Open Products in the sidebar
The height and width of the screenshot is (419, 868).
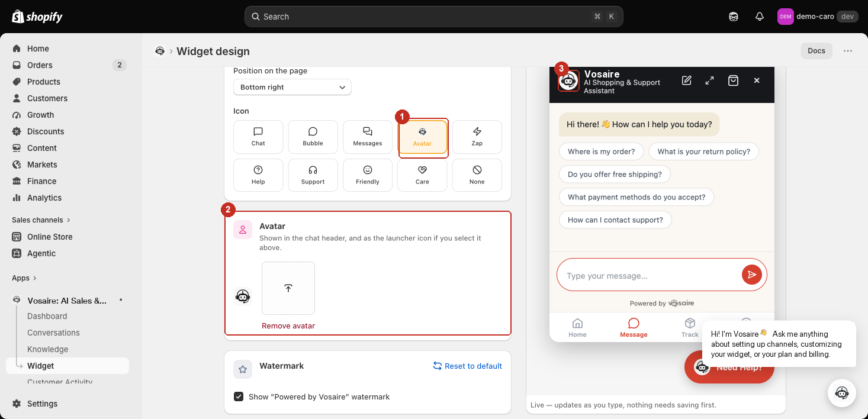click(67, 82)
